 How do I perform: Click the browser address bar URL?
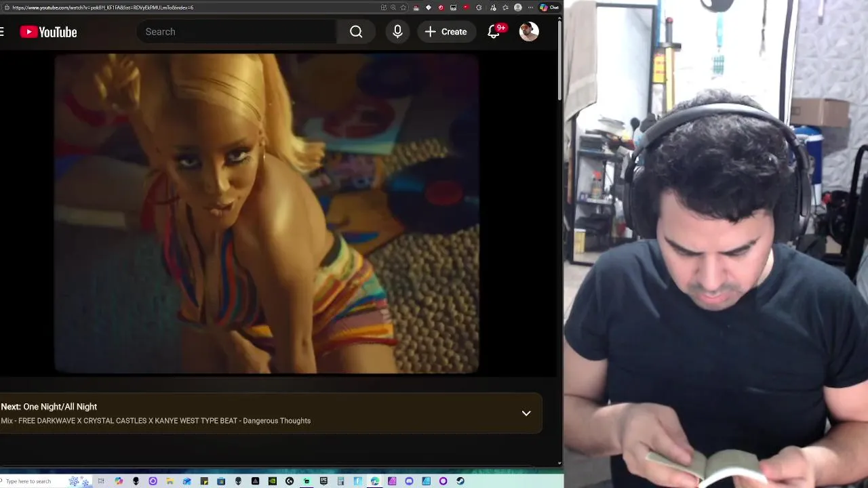(x=102, y=7)
